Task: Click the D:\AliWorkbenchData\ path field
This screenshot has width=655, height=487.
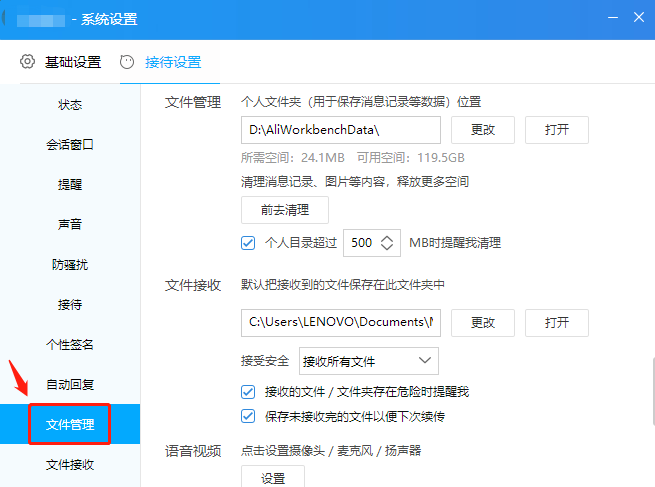Action: (341, 130)
